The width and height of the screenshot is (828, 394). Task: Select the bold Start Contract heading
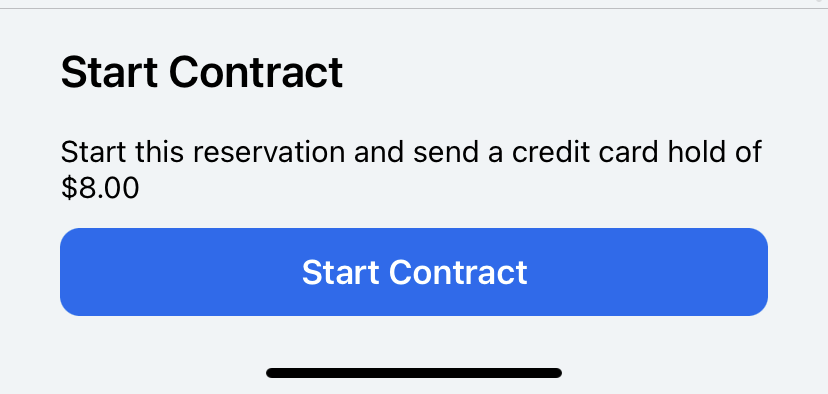coord(202,72)
